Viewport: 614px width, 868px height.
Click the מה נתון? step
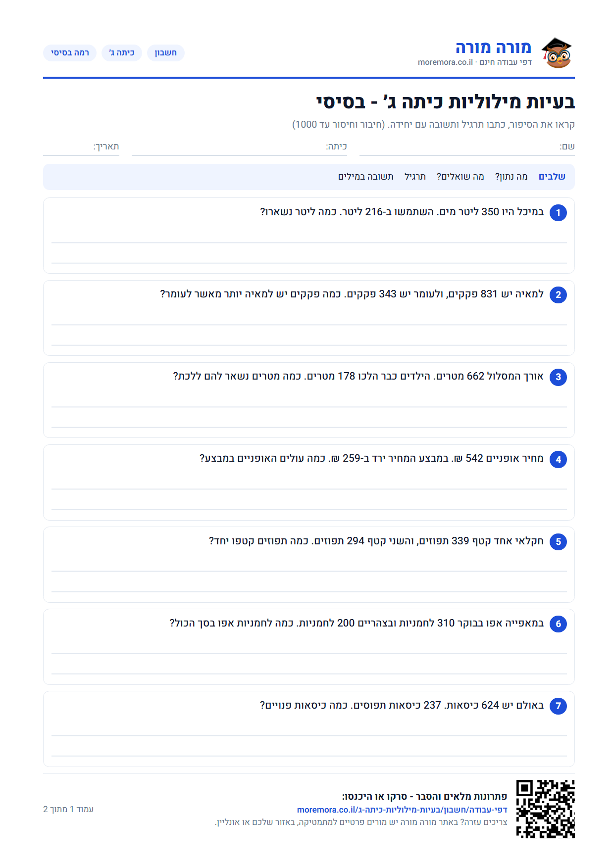511,177
